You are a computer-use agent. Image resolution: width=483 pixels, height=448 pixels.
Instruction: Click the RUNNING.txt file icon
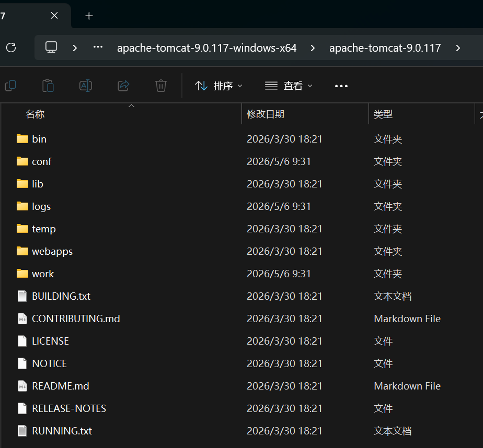(22, 431)
